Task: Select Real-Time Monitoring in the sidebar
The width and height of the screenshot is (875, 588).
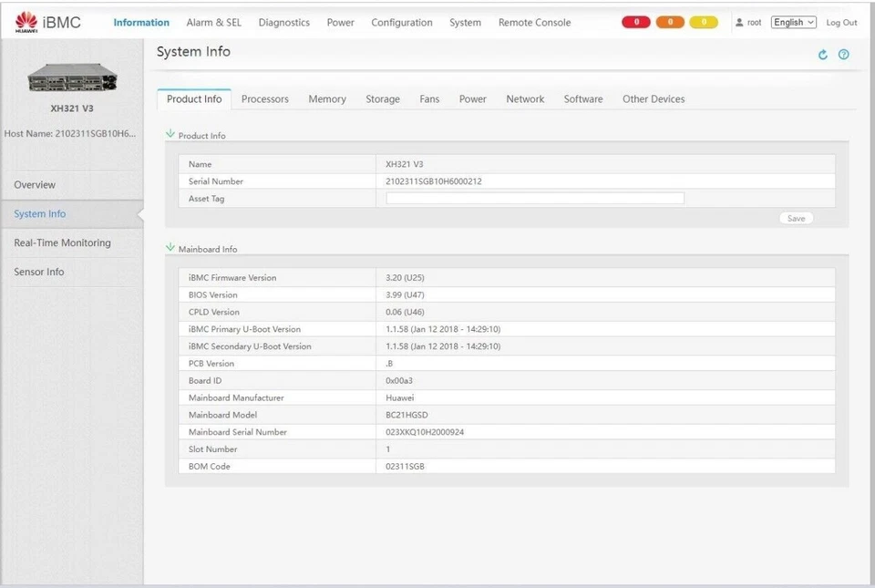Action: point(61,242)
